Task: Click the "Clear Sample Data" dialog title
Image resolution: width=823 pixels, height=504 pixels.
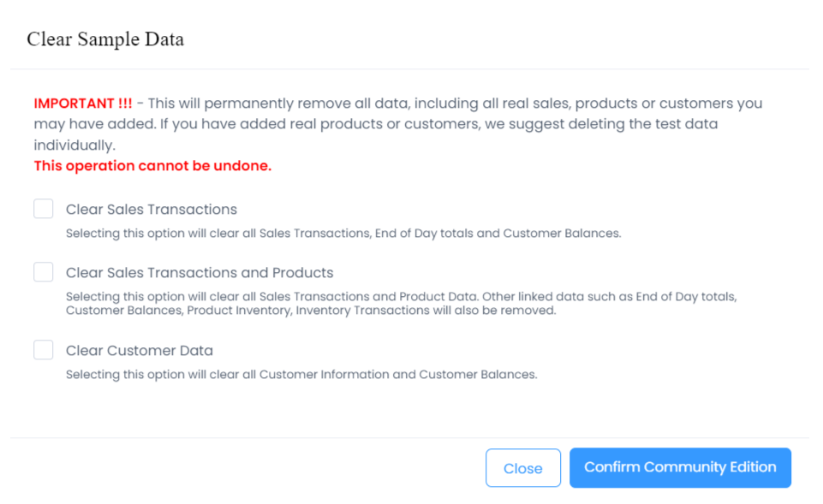Action: click(105, 39)
